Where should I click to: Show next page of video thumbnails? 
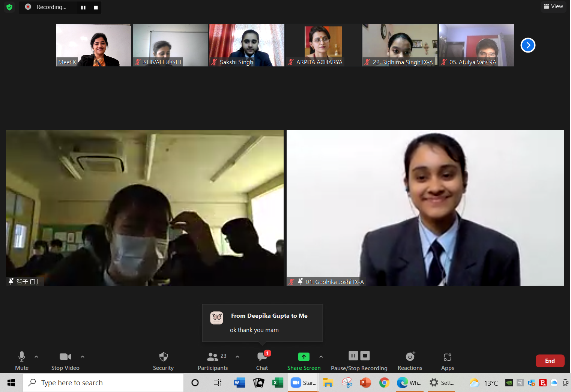(528, 45)
